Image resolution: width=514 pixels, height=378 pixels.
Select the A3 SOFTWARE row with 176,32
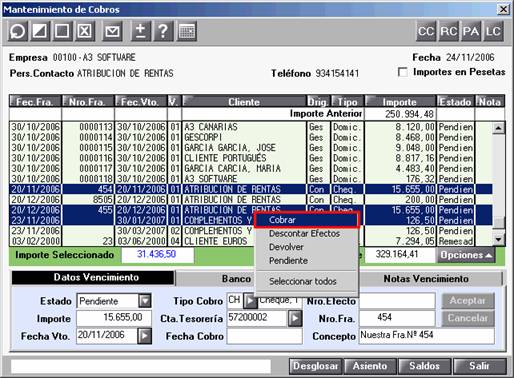pyautogui.click(x=251, y=179)
